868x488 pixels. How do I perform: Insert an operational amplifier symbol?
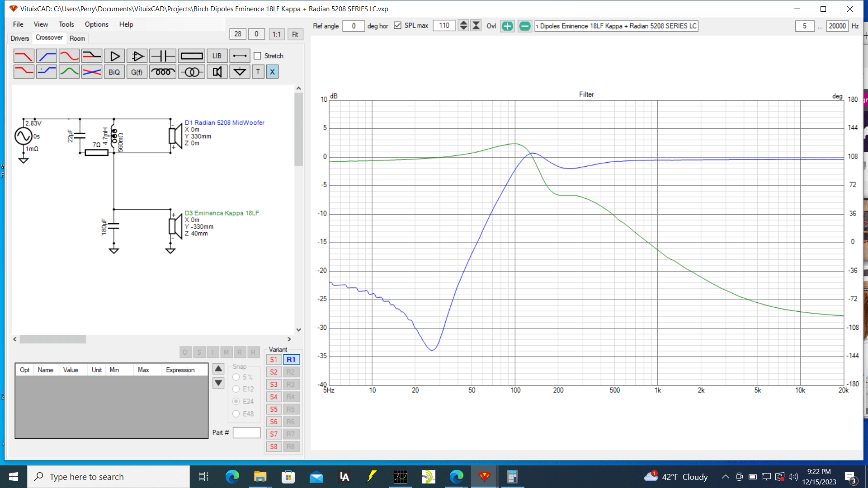pyautogui.click(x=137, y=56)
